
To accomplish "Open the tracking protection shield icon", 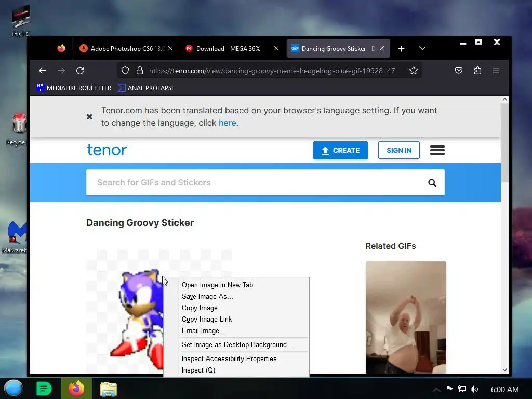I will pyautogui.click(x=125, y=71).
